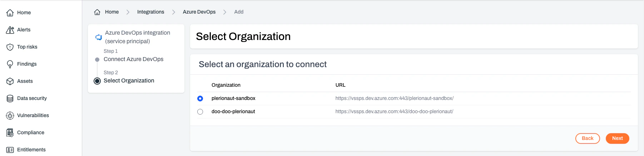Click Azure DevOps integration (service principal) title
This screenshot has height=156, width=644.
(138, 37)
